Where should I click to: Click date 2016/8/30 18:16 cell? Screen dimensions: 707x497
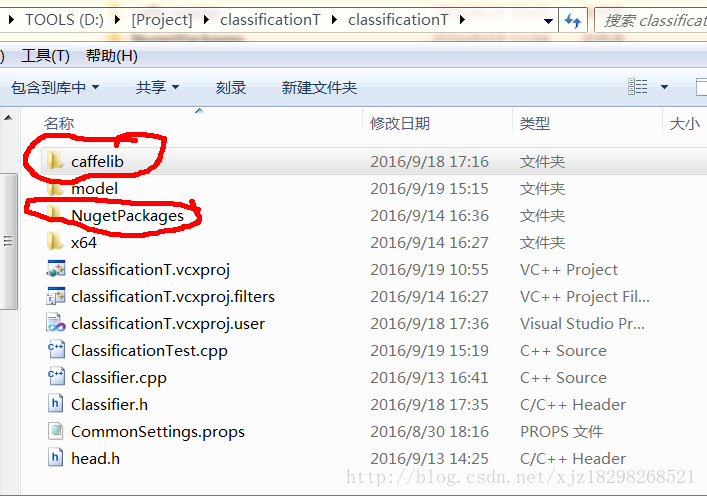pyautogui.click(x=430, y=432)
